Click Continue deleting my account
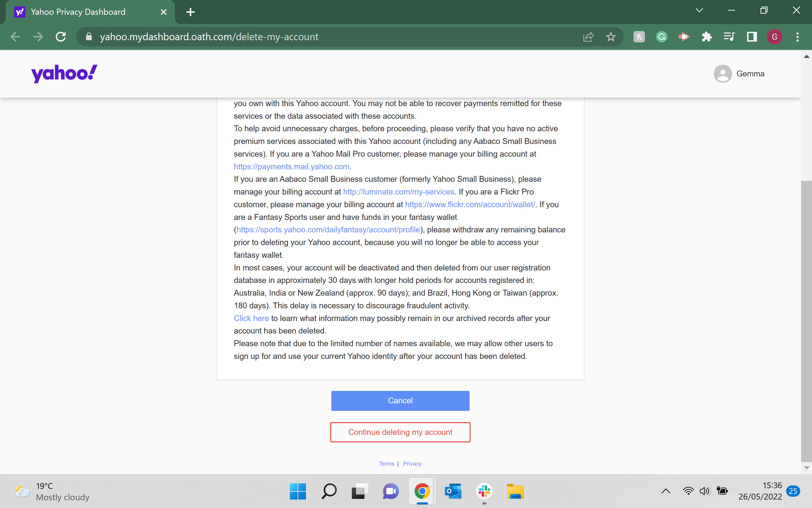 (400, 432)
